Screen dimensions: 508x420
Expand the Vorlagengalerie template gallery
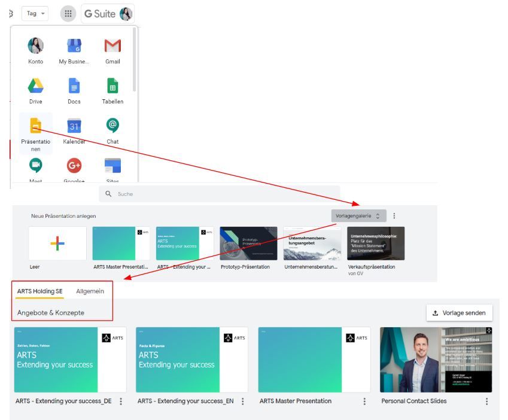(358, 215)
